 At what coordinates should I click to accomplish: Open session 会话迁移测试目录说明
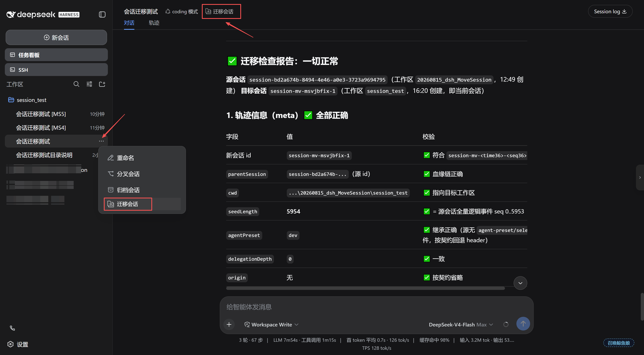(52, 155)
